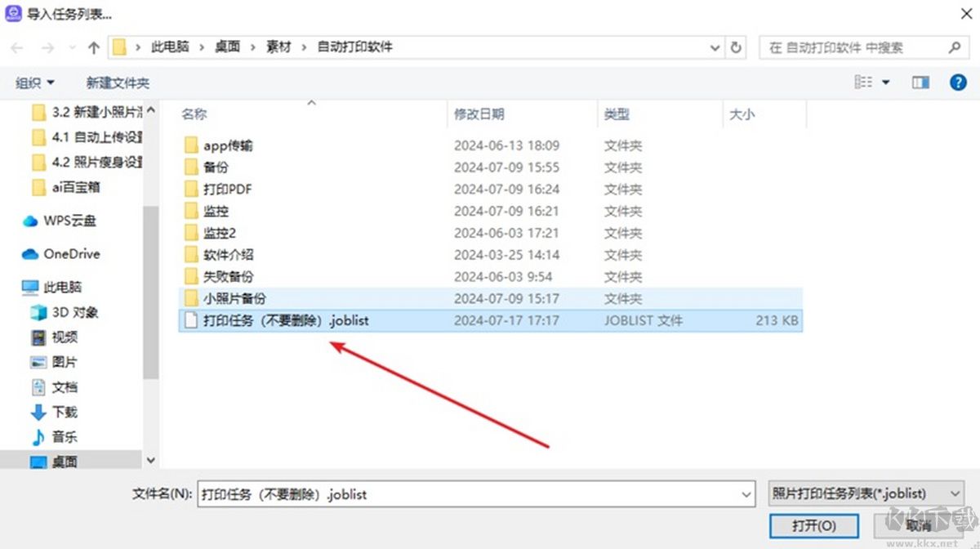Toggle the preview pane icon
The image size is (980, 549).
(x=921, y=83)
